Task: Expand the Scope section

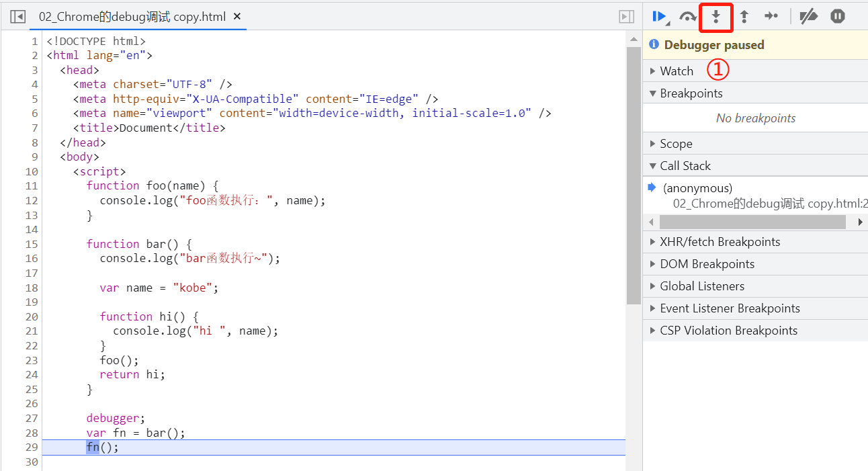Action: (x=675, y=144)
